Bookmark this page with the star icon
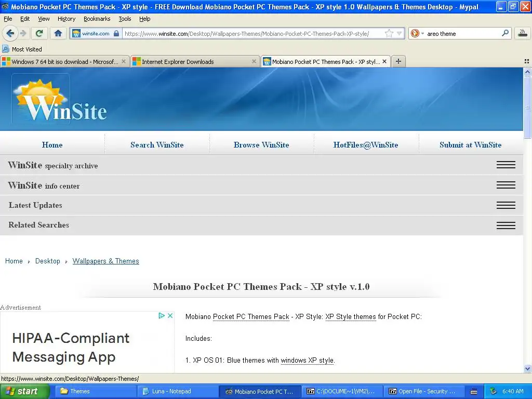 pyautogui.click(x=389, y=33)
